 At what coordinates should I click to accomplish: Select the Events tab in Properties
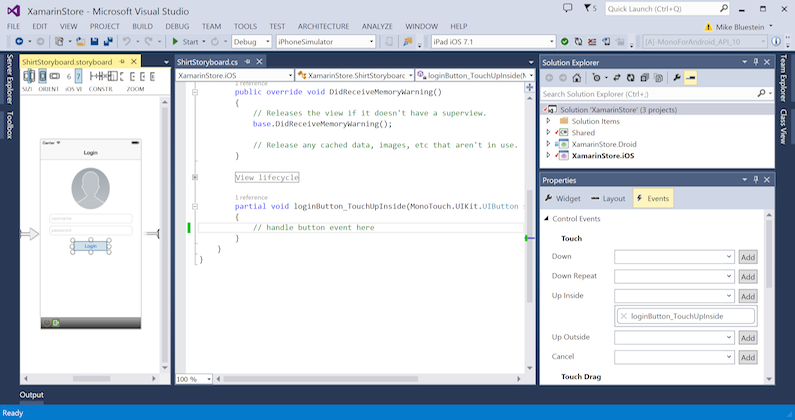click(x=653, y=198)
